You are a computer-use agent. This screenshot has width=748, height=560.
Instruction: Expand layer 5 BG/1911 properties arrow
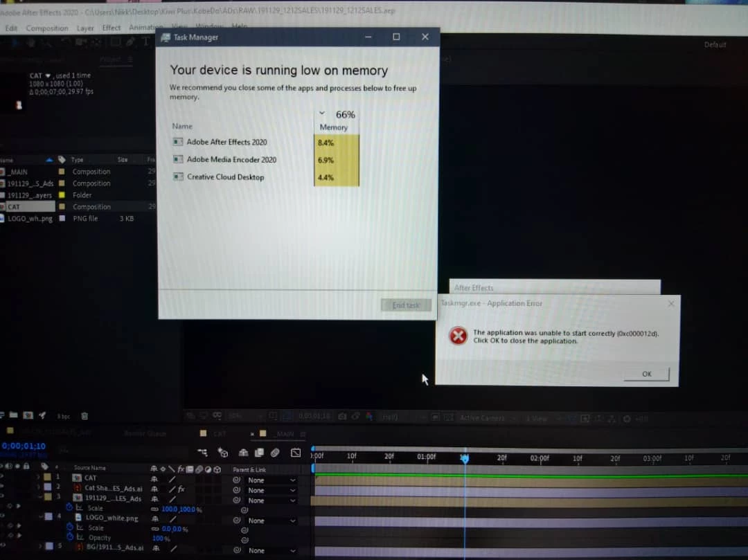41,545
